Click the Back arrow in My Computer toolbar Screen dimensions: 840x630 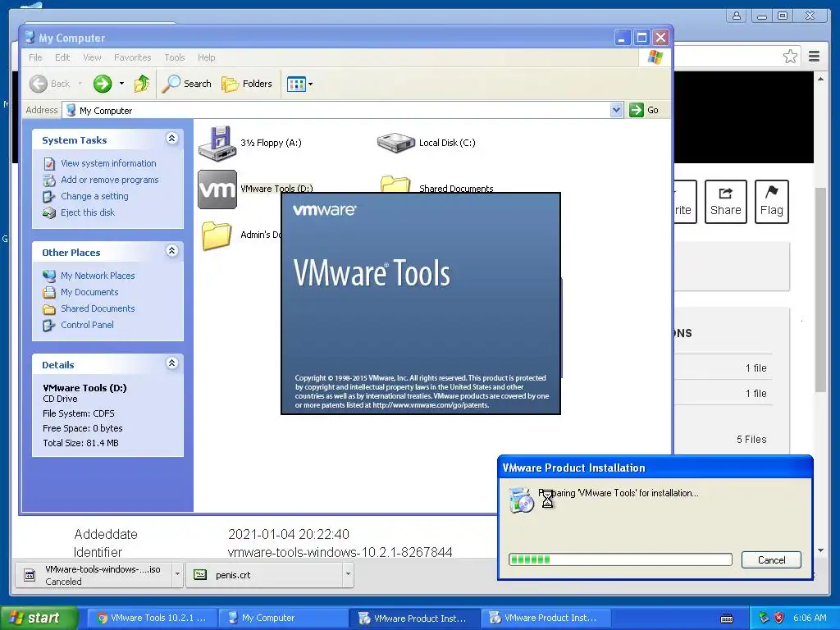(39, 84)
